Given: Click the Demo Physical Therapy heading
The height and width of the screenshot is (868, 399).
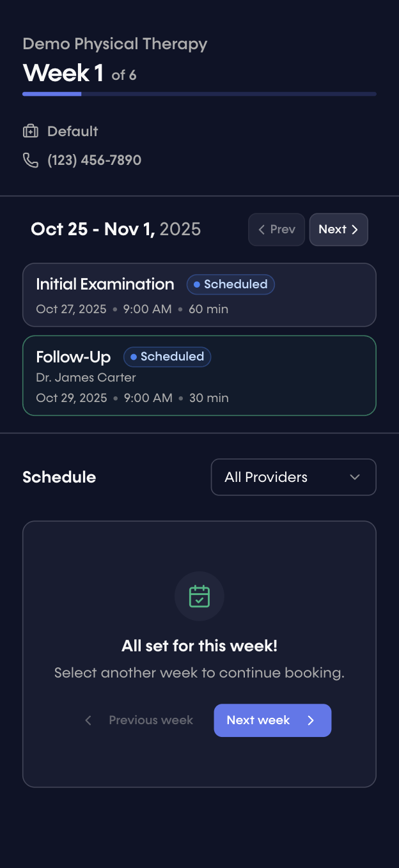Looking at the screenshot, I should click(x=114, y=43).
